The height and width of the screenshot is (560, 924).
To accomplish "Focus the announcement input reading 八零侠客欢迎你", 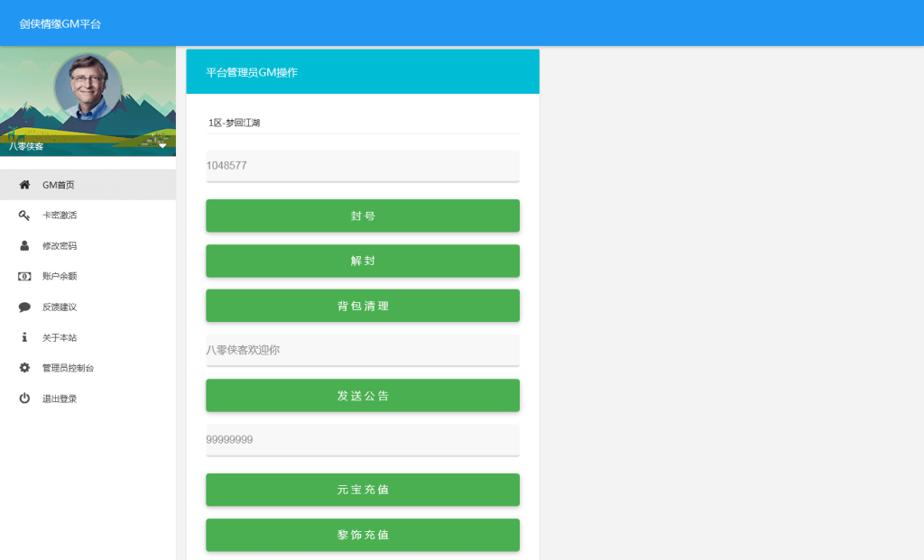I will pos(362,350).
